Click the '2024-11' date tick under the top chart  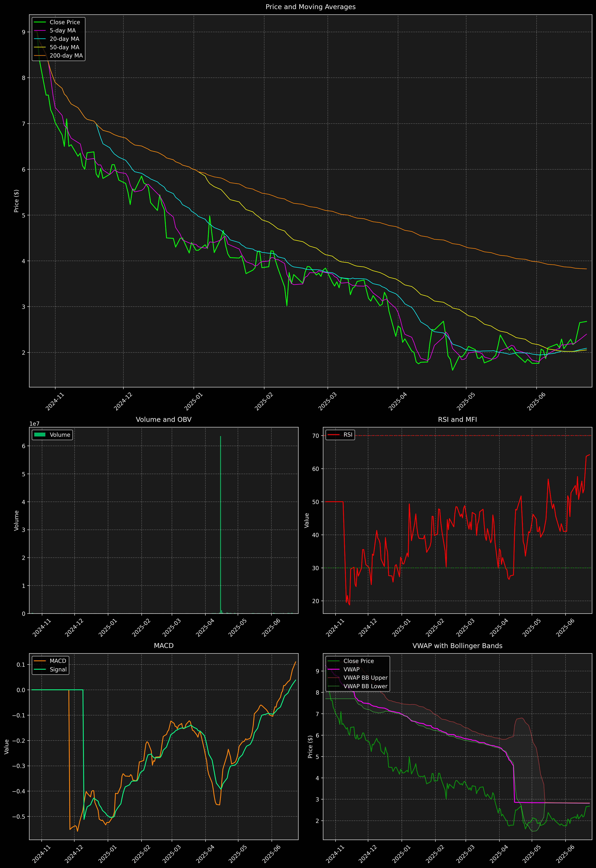[55, 402]
